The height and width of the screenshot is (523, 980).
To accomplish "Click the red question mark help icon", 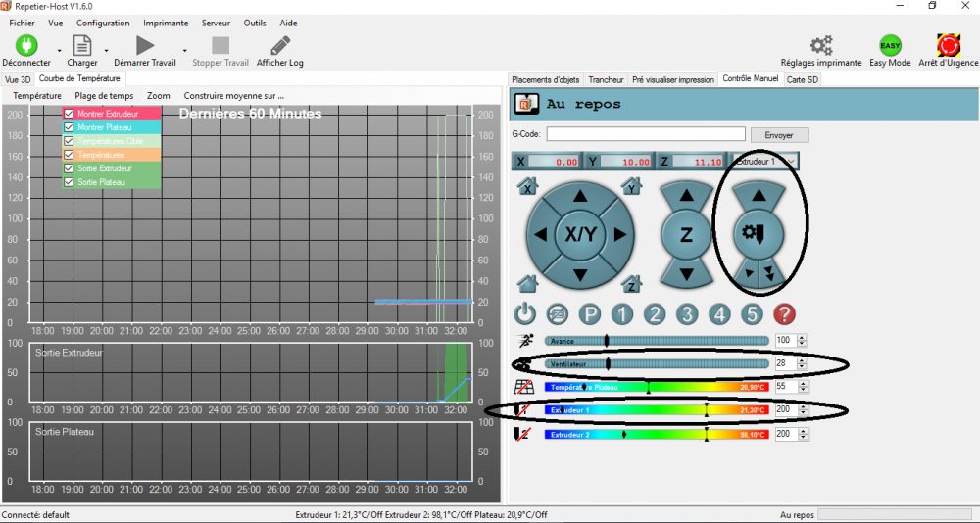I will tap(784, 313).
